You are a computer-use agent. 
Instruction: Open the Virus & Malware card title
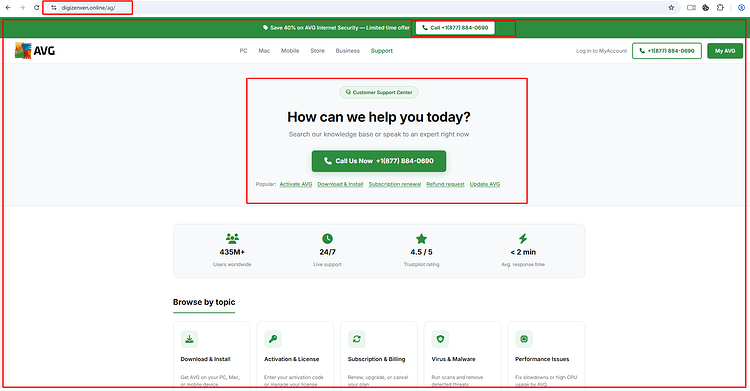tap(453, 359)
